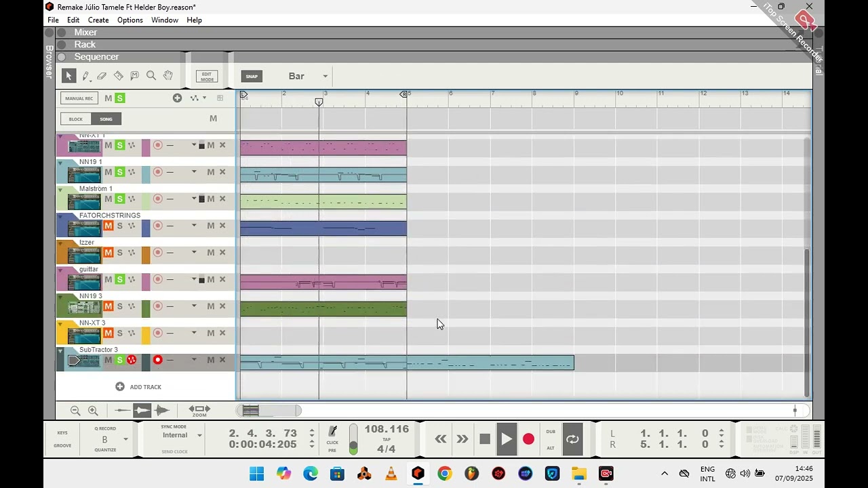Zoom out horizontally with minus magnifier
868x488 pixels.
[x=75, y=411]
